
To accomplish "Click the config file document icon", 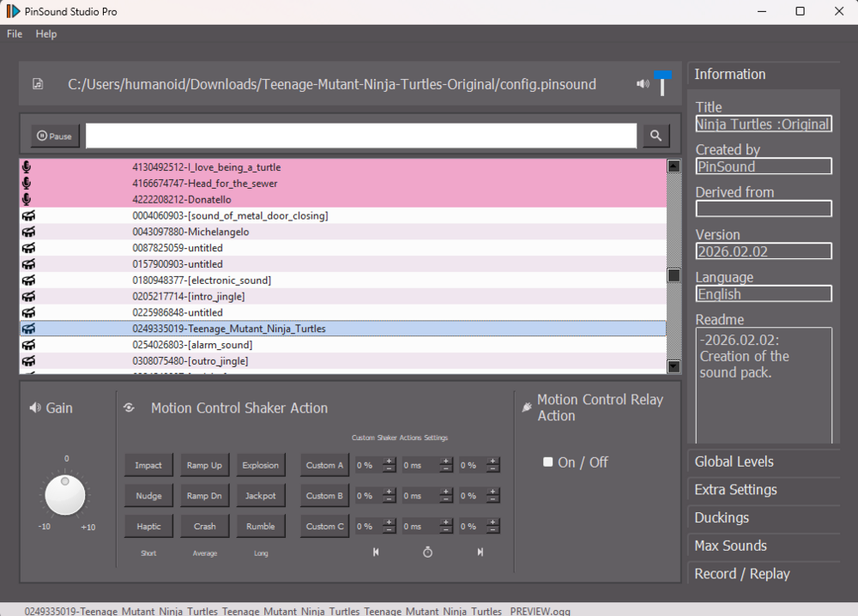I will tap(38, 84).
